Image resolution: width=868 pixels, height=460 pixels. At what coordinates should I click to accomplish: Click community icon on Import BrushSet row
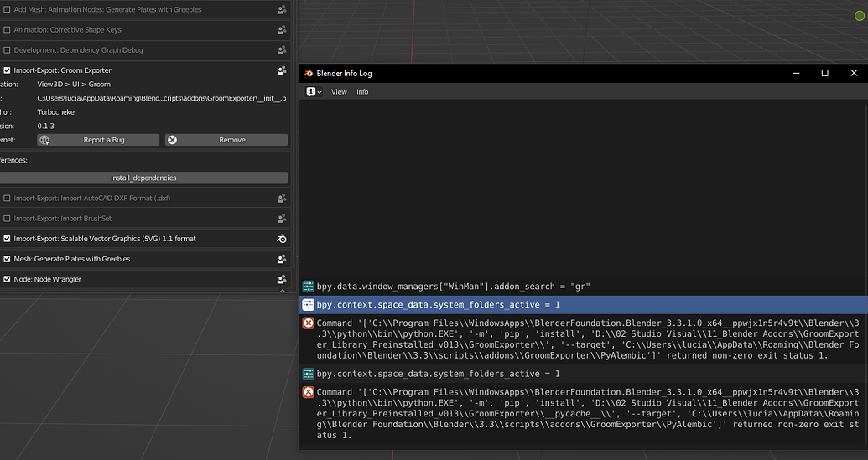click(282, 219)
